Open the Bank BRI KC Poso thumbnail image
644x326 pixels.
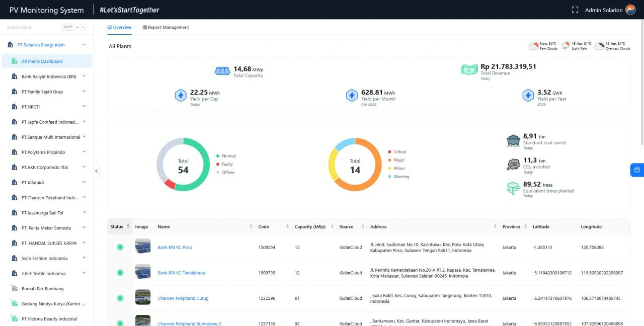[143, 247]
